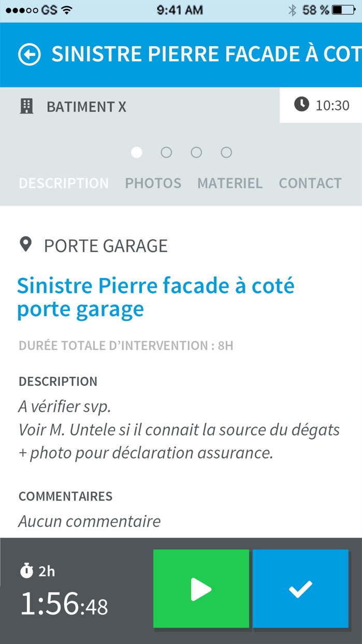Select the first page indicator dot
The width and height of the screenshot is (362, 644).
click(137, 152)
